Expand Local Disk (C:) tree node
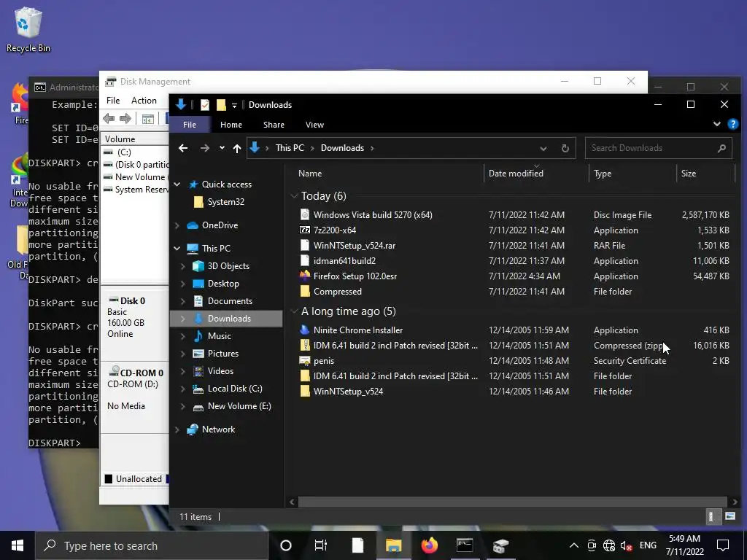This screenshot has width=747, height=560. (183, 389)
